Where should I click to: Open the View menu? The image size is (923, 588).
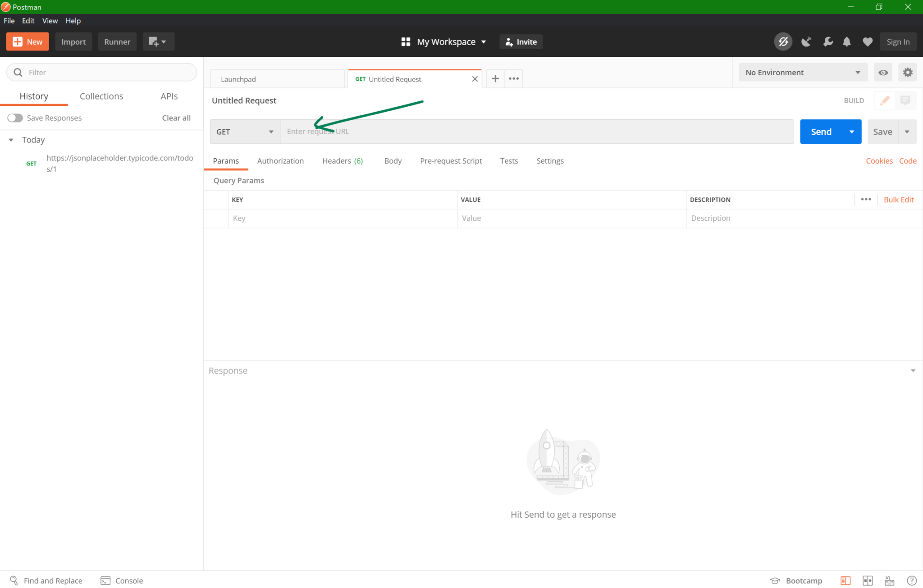coord(50,21)
